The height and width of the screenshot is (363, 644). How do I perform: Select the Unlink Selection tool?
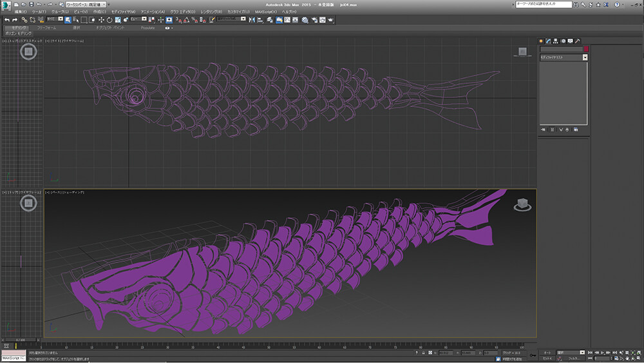coord(32,20)
